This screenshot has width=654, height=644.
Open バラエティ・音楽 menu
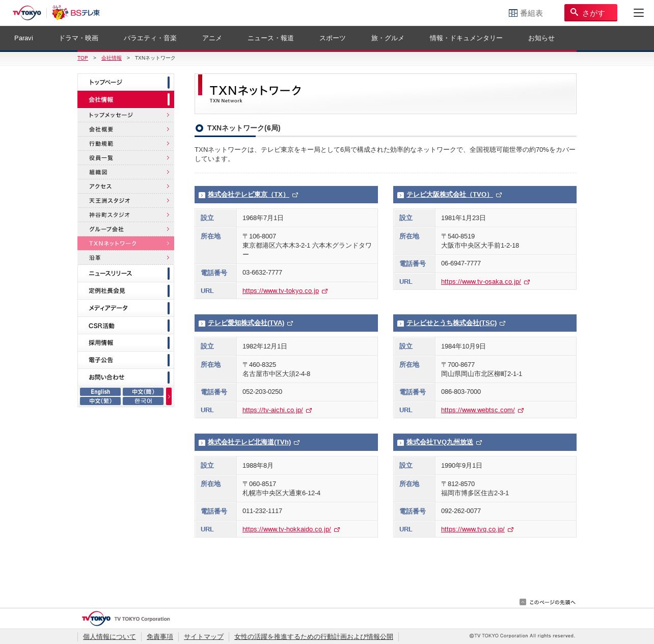point(150,38)
